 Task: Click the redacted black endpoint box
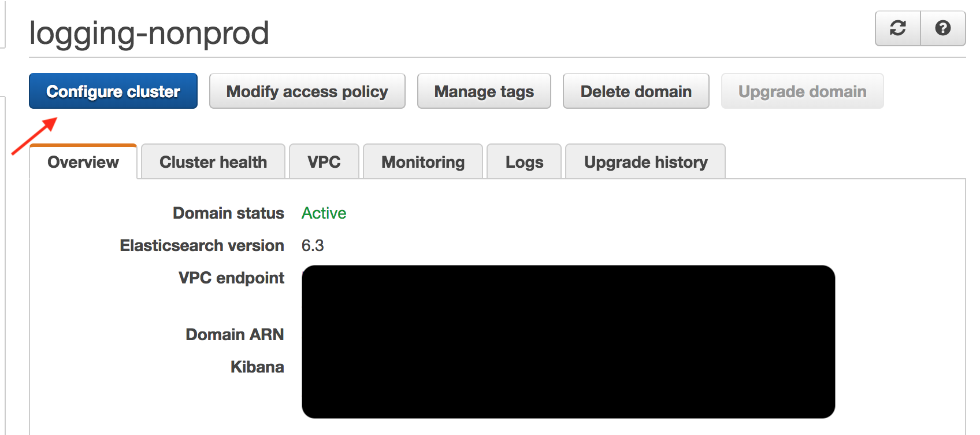[x=568, y=342]
